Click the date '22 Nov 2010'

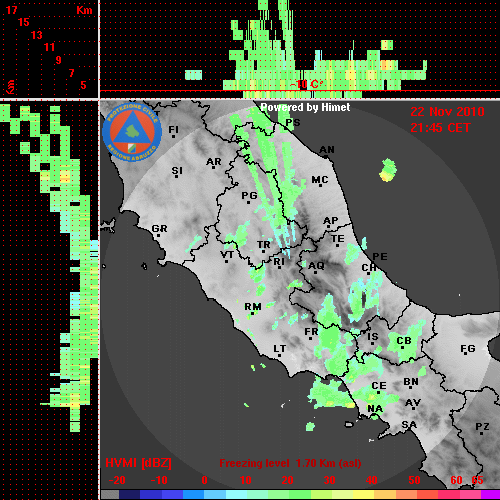[447, 112]
